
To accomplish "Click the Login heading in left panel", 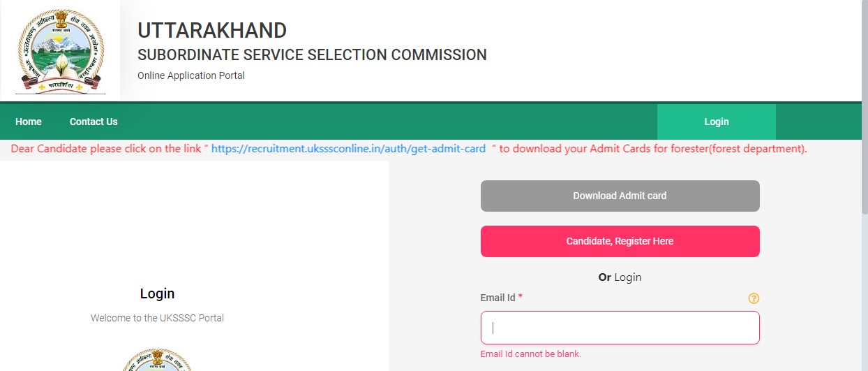I will click(157, 293).
